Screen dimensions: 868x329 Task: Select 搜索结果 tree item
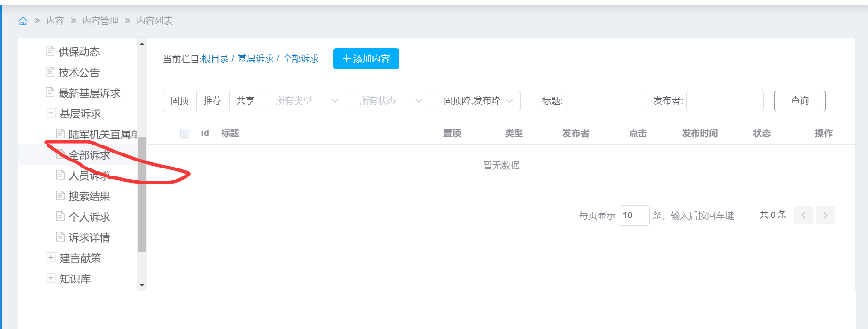(x=89, y=196)
